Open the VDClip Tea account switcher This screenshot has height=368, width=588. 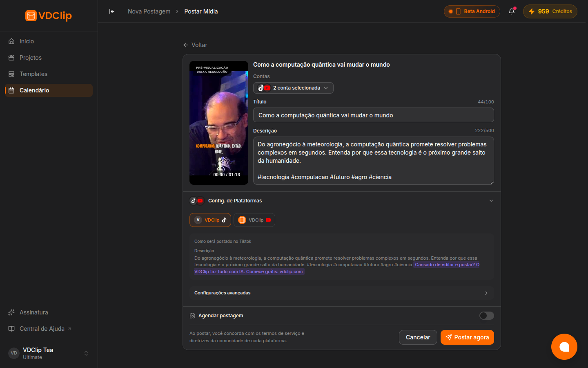pyautogui.click(x=49, y=353)
